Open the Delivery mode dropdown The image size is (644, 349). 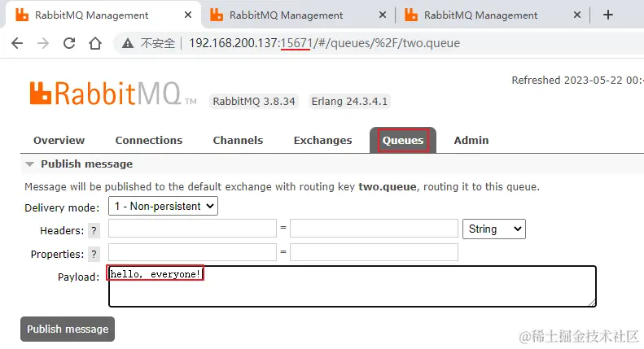(x=163, y=206)
